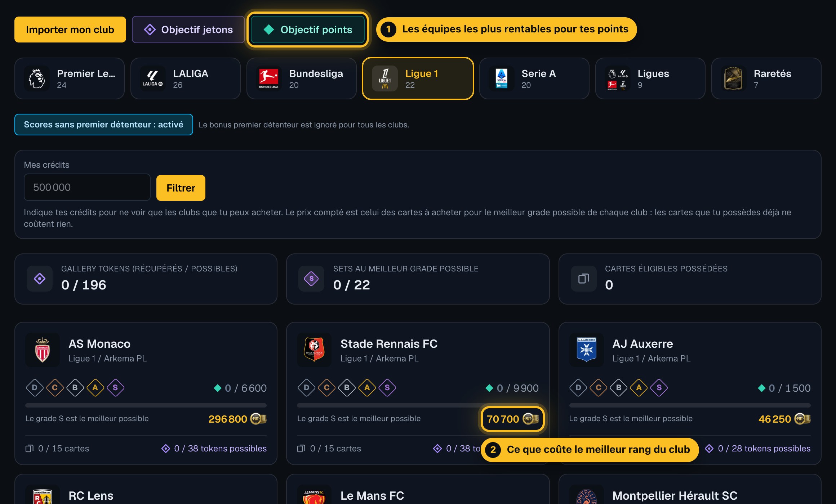Open the Serie A category
This screenshot has width=836, height=504.
[534, 78]
